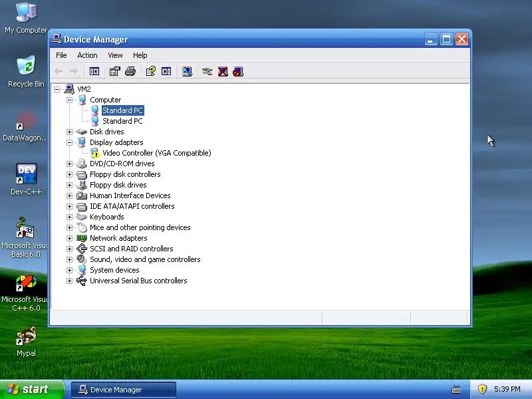Collapse the Display adapters category
This screenshot has height=399, width=532.
70,142
